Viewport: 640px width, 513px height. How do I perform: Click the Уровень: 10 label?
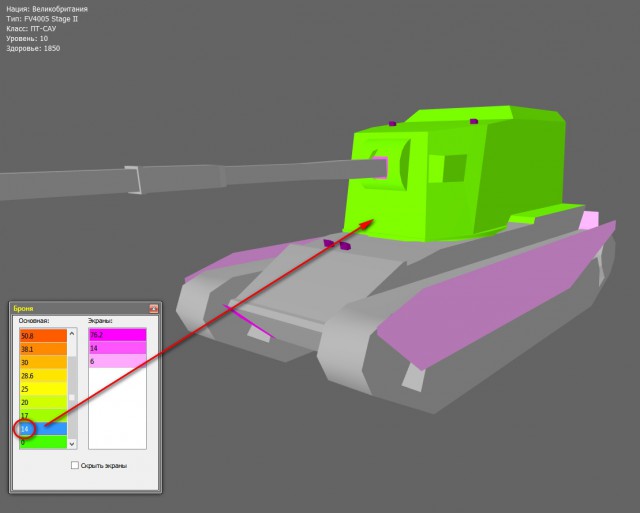tap(27, 38)
